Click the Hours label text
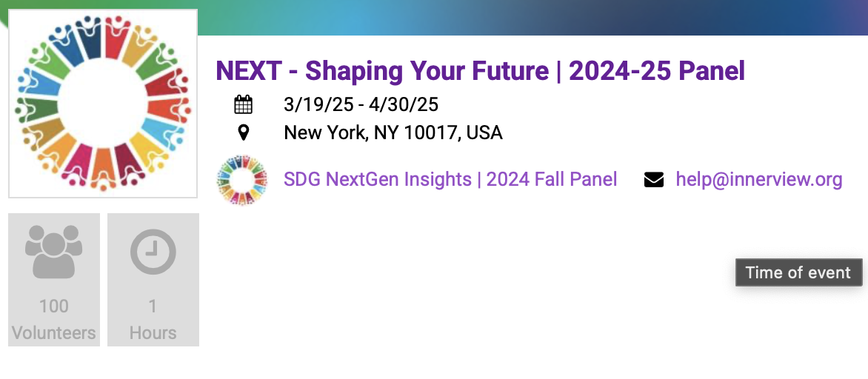 pyautogui.click(x=153, y=333)
